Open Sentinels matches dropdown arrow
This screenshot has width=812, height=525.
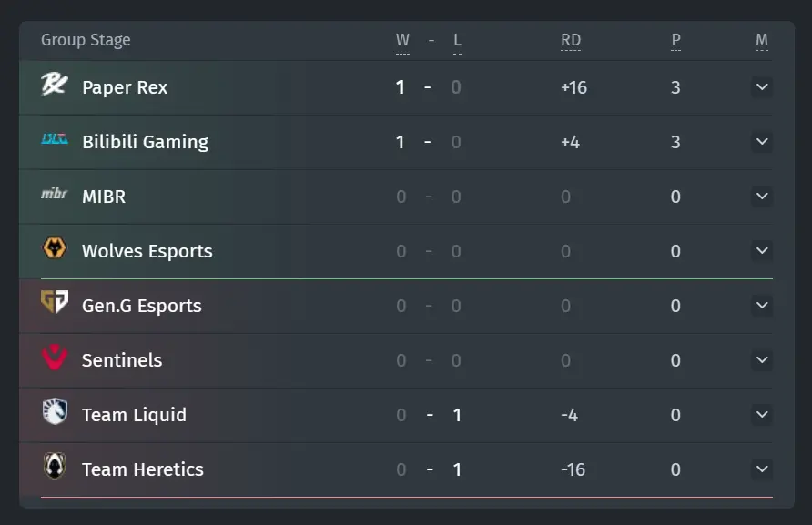coord(762,359)
